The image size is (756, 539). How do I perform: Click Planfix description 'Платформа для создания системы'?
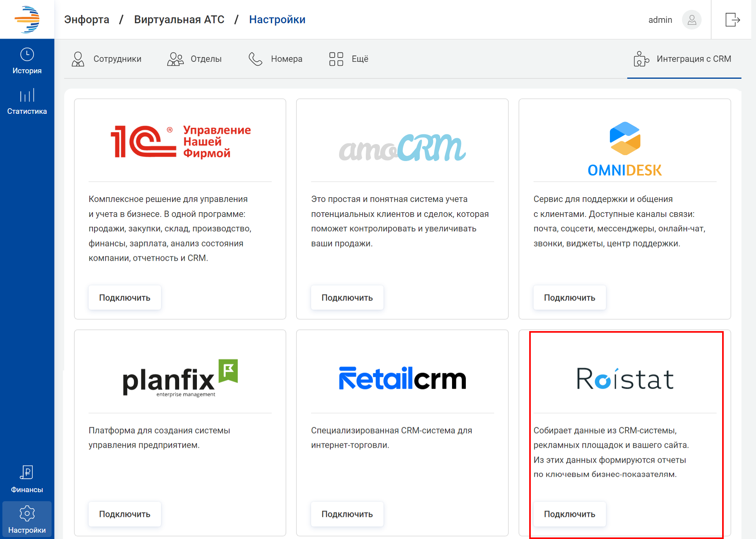[159, 438]
